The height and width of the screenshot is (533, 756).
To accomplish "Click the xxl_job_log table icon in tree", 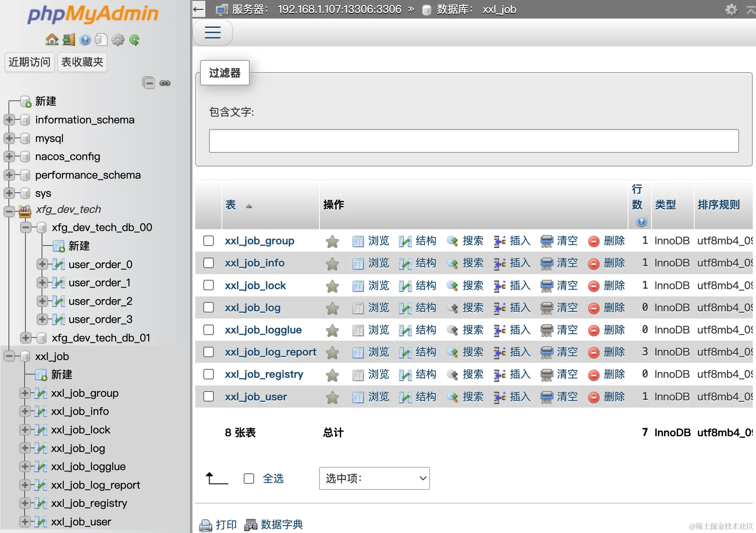I will pos(41,448).
